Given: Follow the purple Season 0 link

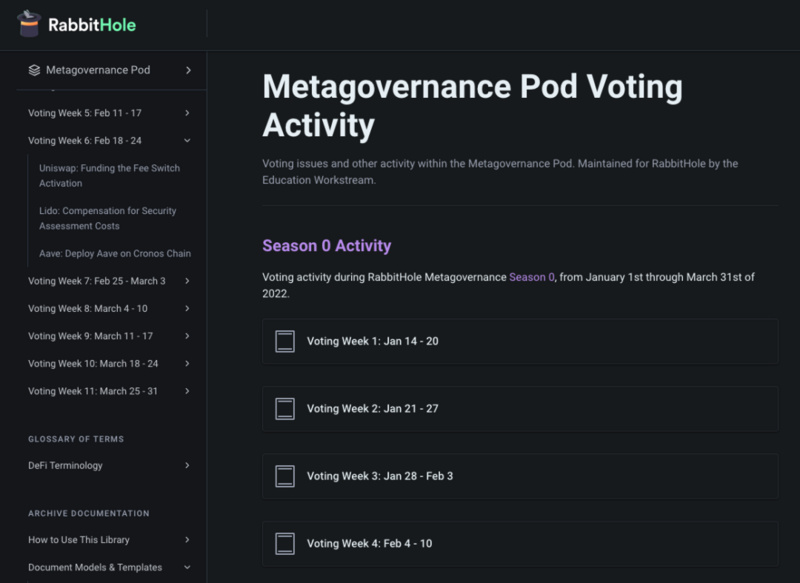Looking at the screenshot, I should [x=531, y=277].
